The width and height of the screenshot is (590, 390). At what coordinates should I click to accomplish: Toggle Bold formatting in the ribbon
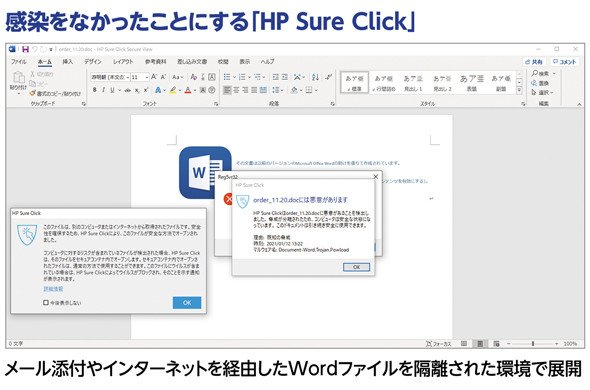(x=95, y=90)
